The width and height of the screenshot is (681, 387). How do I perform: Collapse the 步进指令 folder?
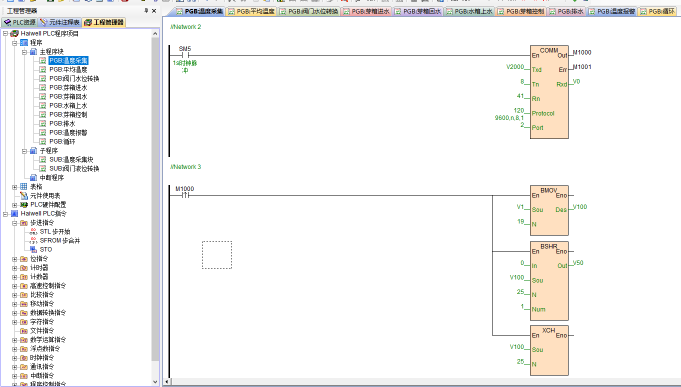15,222
